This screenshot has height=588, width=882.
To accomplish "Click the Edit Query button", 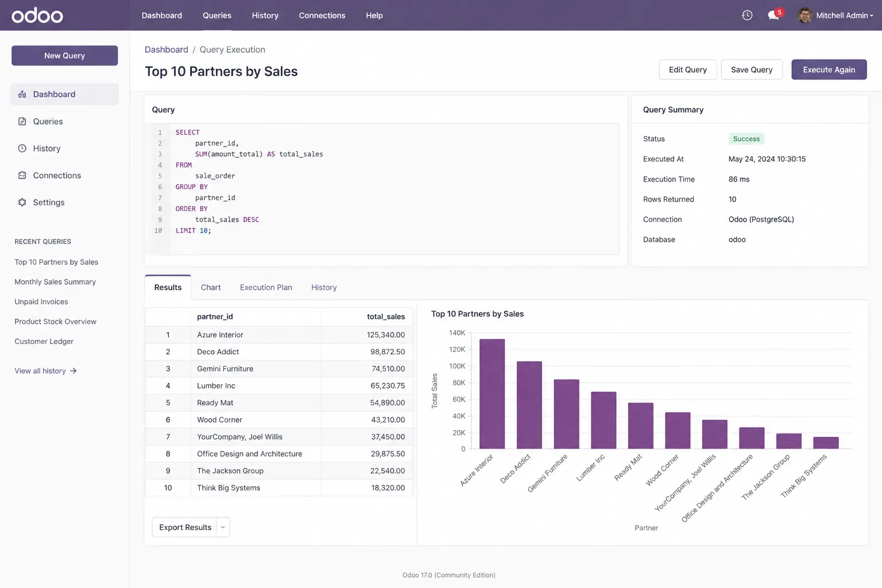I will [688, 69].
